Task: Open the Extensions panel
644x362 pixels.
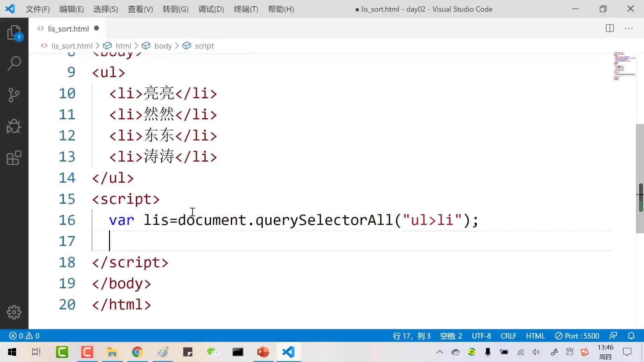Action: click(x=14, y=158)
